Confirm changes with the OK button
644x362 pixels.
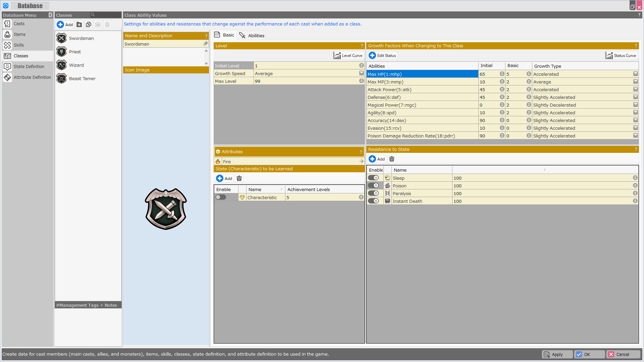[589, 354]
